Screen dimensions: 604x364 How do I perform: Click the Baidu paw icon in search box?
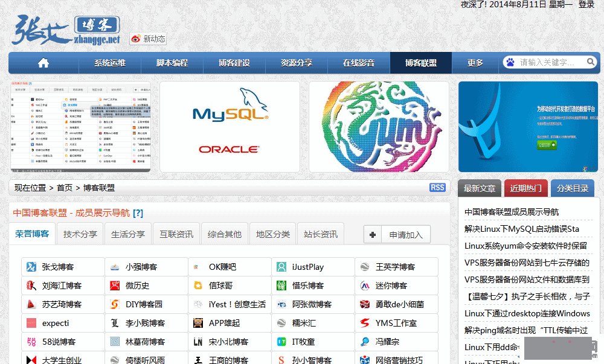click(x=510, y=62)
